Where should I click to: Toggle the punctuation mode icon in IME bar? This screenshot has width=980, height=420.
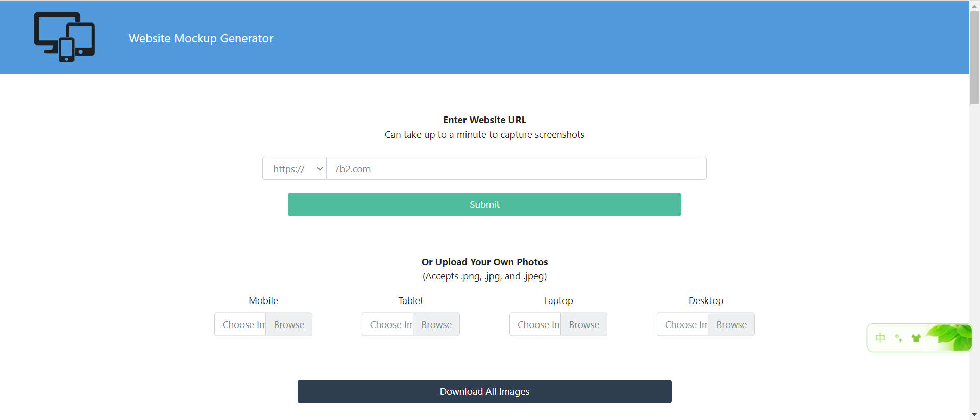(898, 338)
